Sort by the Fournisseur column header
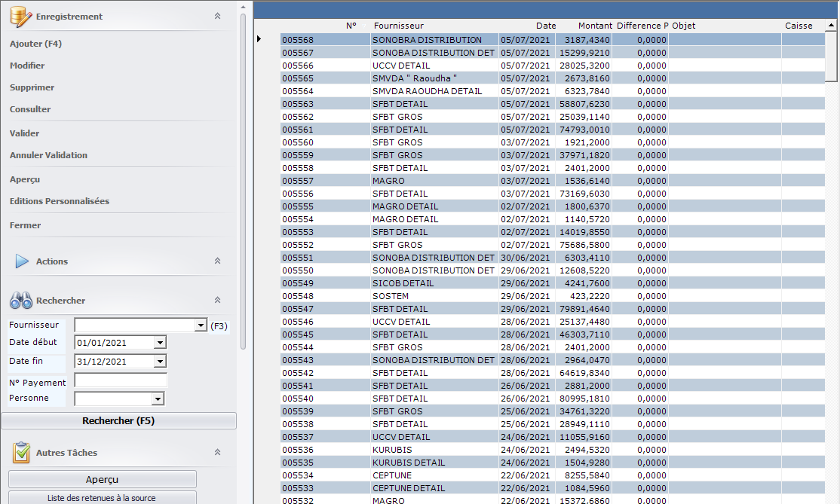Screen dimensions: 840x504 point(399,26)
